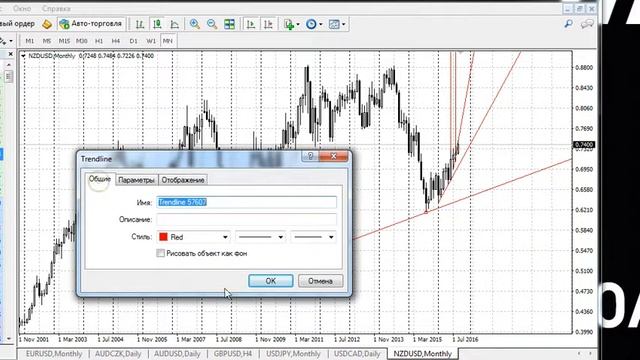Image resolution: width=640 pixels, height=360 pixels.
Task: Switch chart to line chart mode
Action: [175, 24]
